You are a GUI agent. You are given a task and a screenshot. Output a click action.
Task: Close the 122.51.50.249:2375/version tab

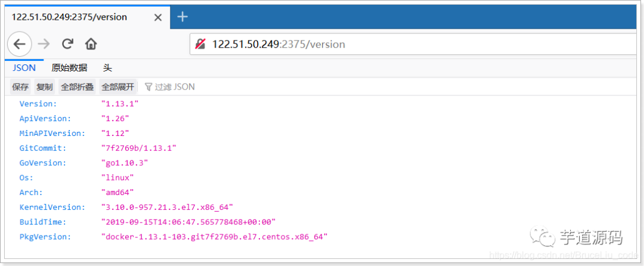click(x=157, y=17)
